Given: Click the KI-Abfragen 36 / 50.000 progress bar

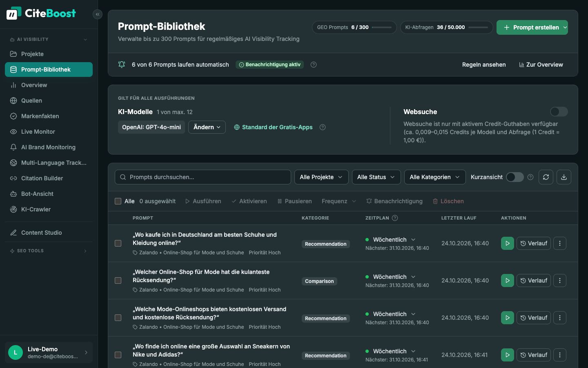Looking at the screenshot, I should [478, 27].
